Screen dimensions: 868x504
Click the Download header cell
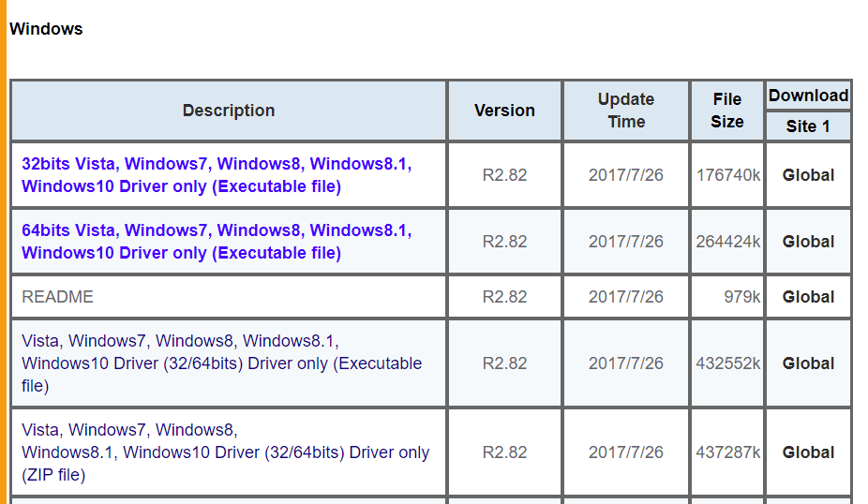pos(808,96)
